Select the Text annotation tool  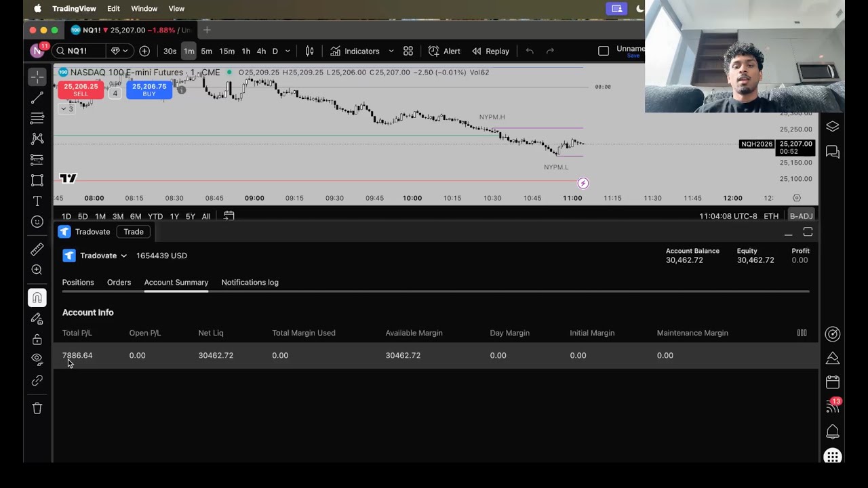coord(37,201)
